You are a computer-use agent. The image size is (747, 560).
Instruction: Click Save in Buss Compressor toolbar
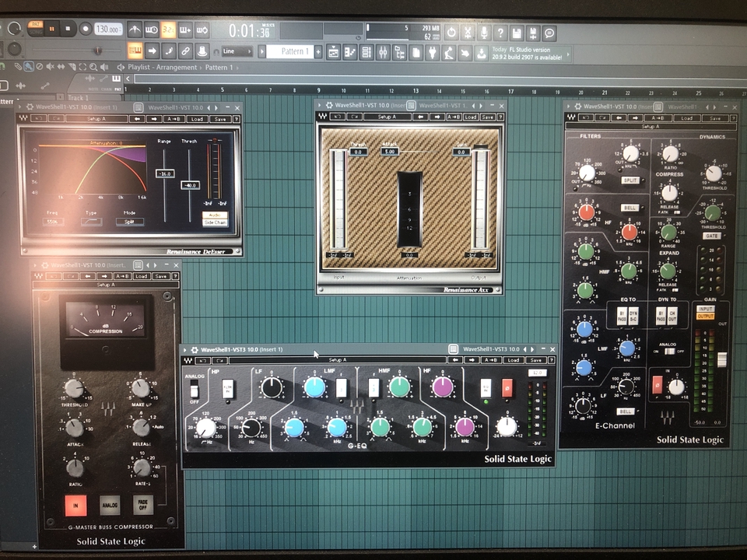pyautogui.click(x=161, y=276)
